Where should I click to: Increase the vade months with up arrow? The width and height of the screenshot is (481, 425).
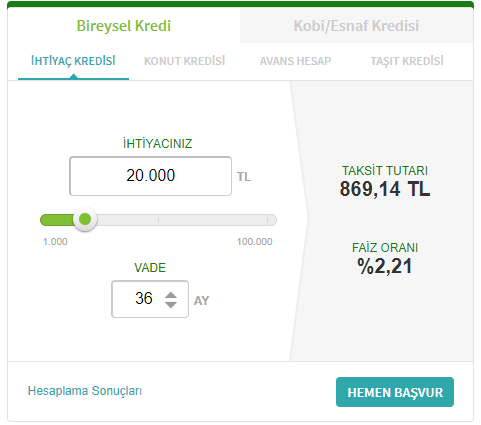[171, 295]
